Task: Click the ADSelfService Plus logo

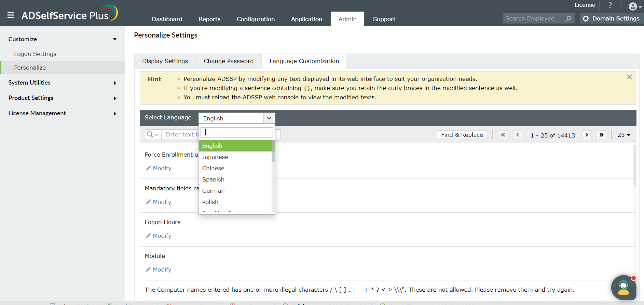Action: point(70,13)
